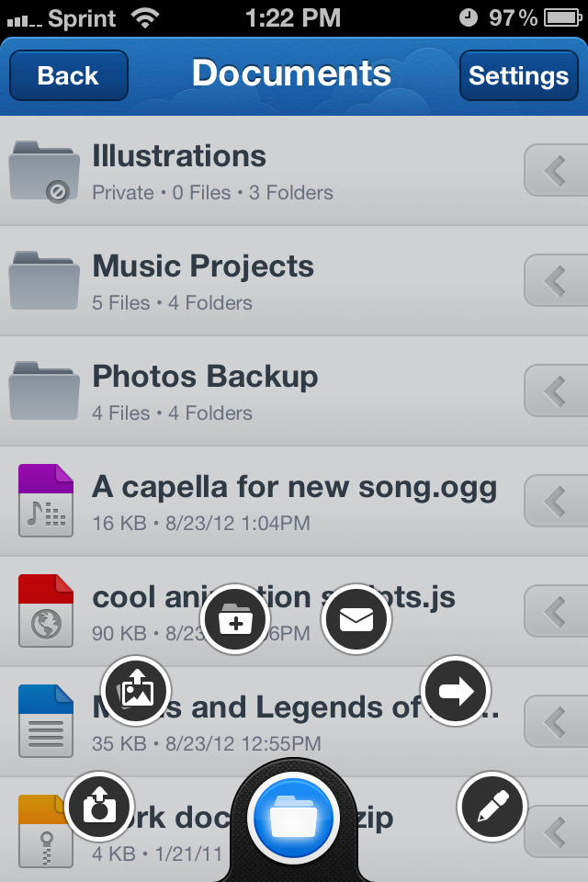Tap the Documents title in header

291,73
